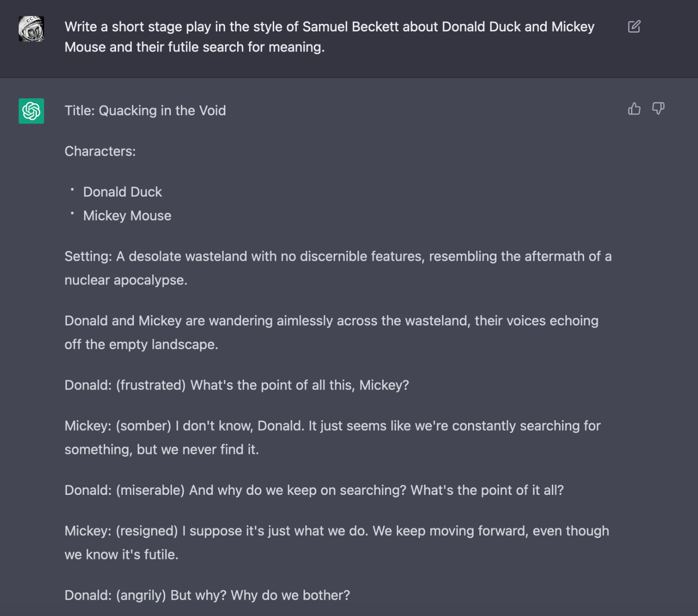
Task: Give the response a thumbs up
Action: point(634,108)
